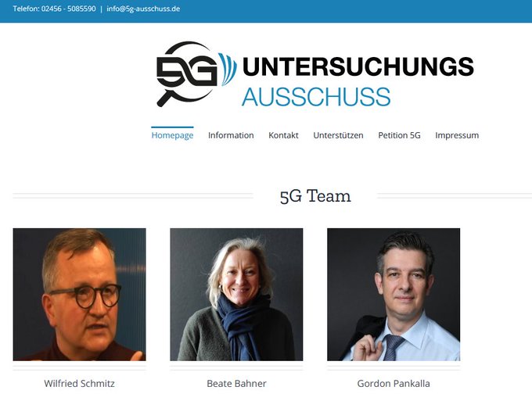Go to the Kontakt page
Screen dimensions: 532x408
pyautogui.click(x=284, y=135)
